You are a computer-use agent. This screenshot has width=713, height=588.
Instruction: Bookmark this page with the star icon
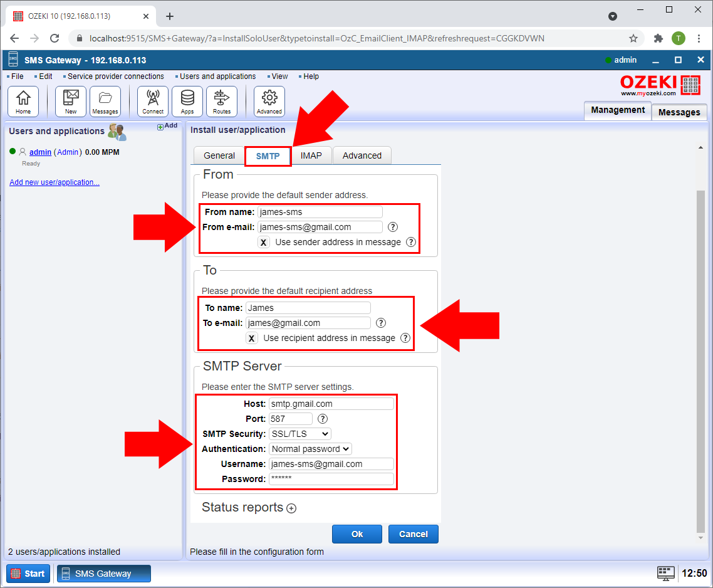[x=633, y=38]
